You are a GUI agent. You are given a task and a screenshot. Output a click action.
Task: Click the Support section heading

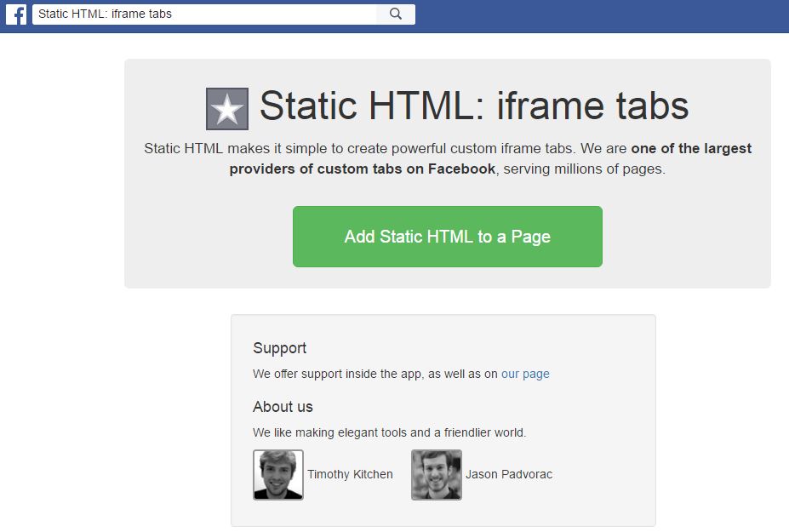(x=278, y=348)
